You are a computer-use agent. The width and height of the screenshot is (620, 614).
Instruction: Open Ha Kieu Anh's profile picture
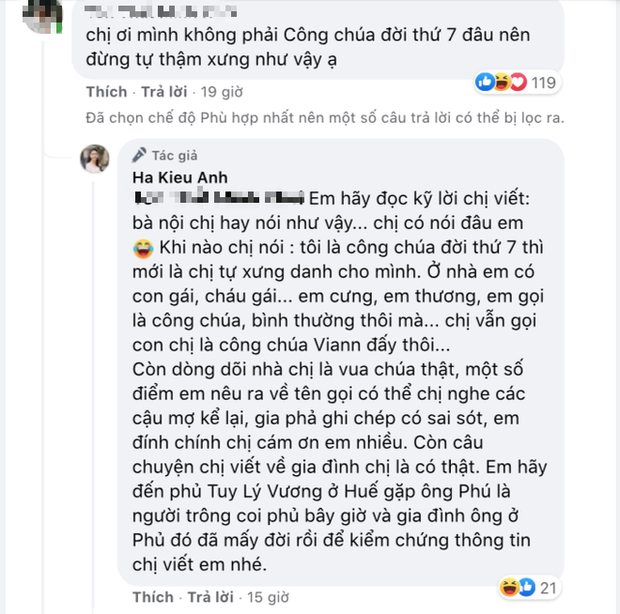[96, 158]
